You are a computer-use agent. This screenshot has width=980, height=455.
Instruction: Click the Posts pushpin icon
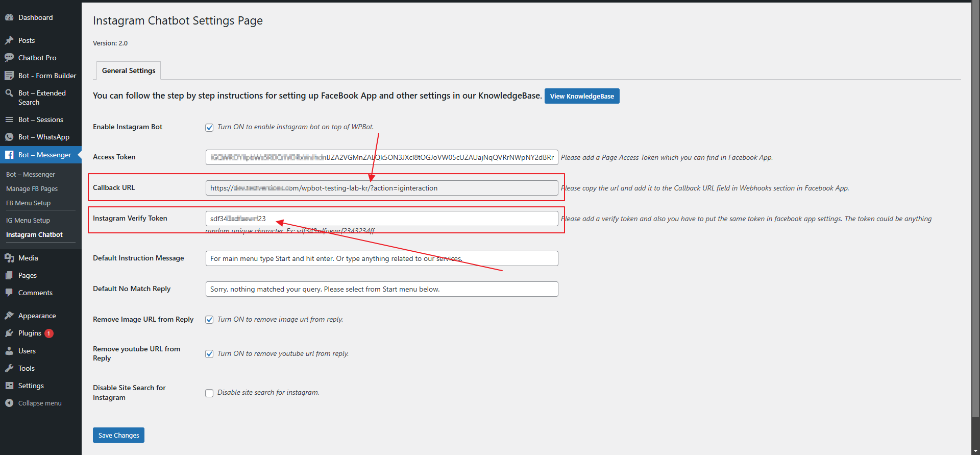pos(9,40)
